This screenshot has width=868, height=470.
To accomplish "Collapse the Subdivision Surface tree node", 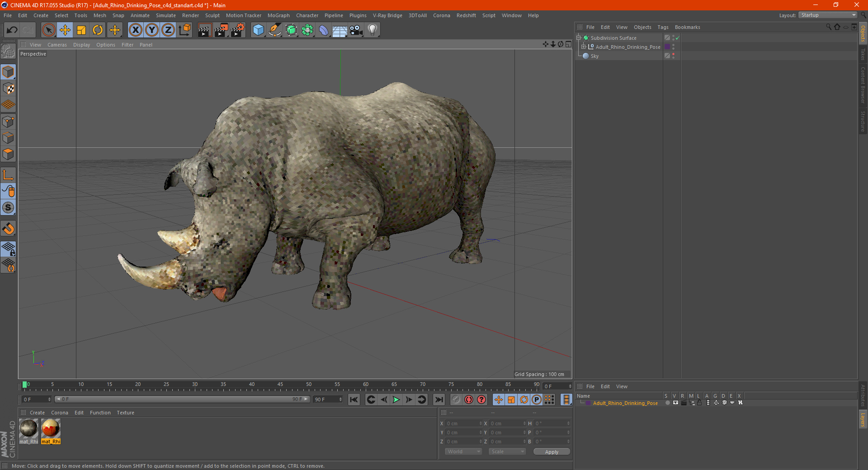I will pyautogui.click(x=578, y=38).
